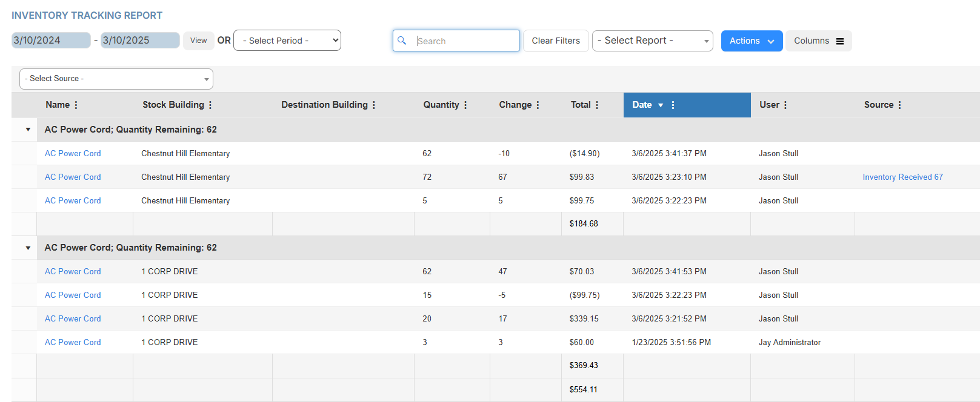Click the search magnifier icon
Viewport: 980px width, 402px height.
(402, 41)
